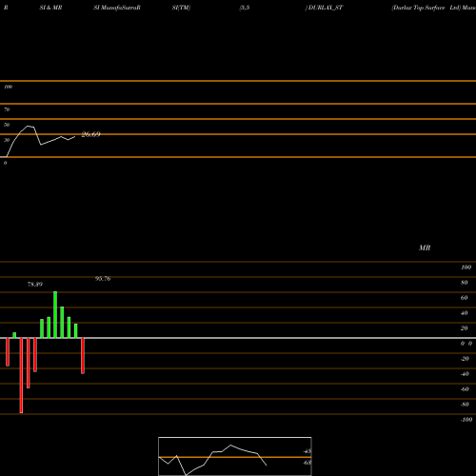Click the 95.76 value label
476x476 pixels.
103,279
